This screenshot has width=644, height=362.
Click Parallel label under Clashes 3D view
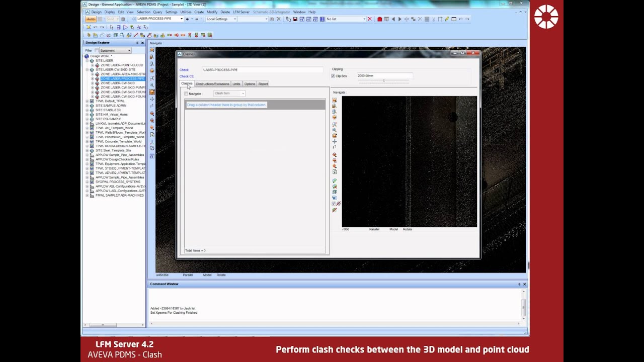pos(374,229)
